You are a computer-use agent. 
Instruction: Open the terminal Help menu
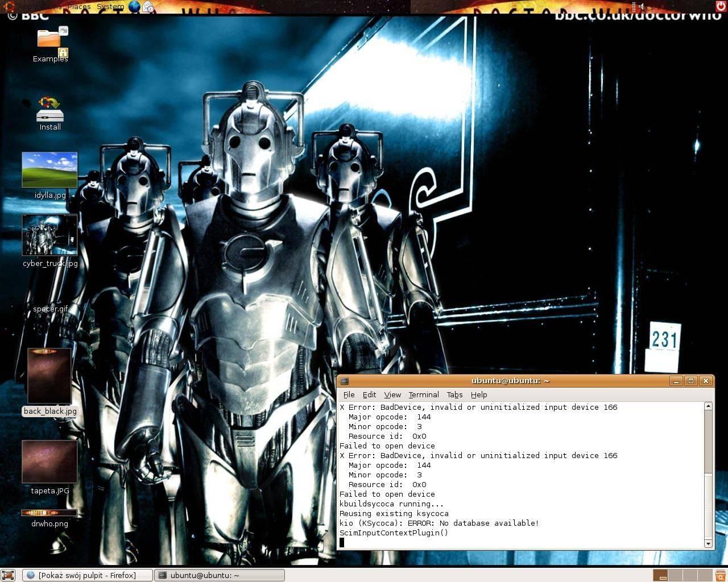click(x=479, y=394)
